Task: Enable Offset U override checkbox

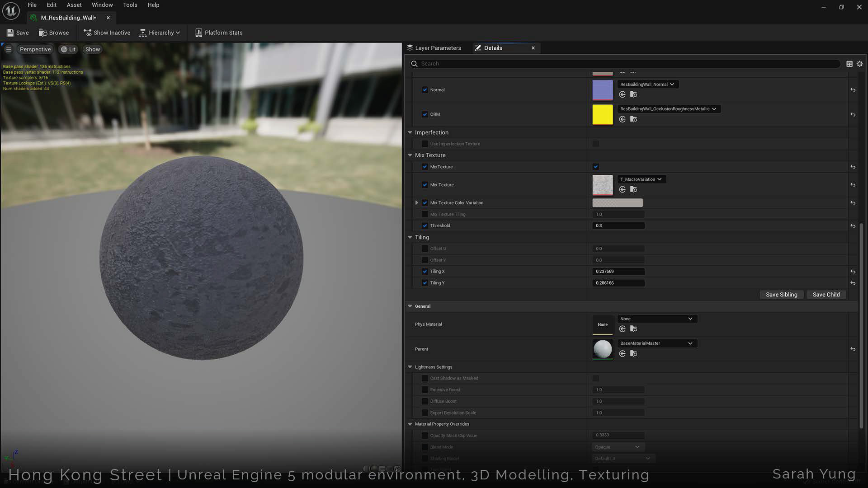Action: tap(425, 249)
